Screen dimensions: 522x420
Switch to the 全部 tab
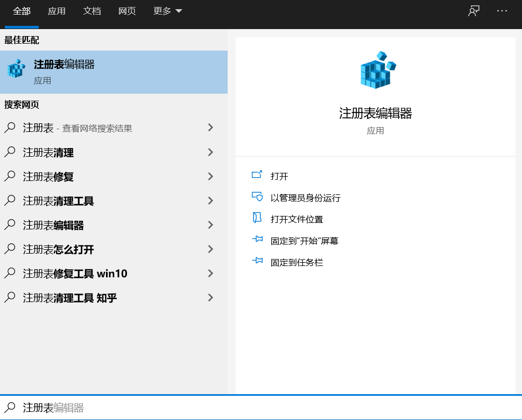(22, 11)
